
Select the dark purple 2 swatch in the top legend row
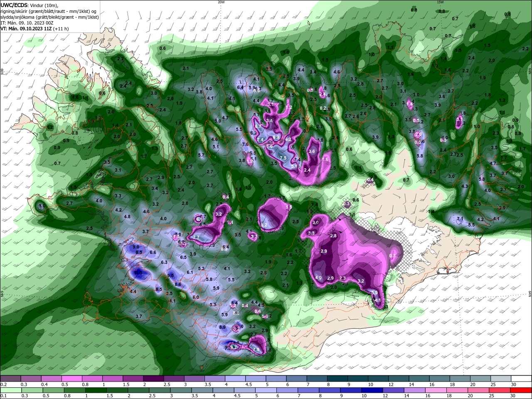(153, 379)
